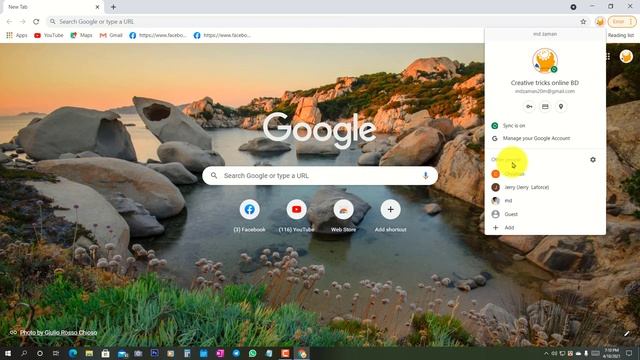Switch to the 'md' profile
This screenshot has height=360, width=640.
pos(545,201)
